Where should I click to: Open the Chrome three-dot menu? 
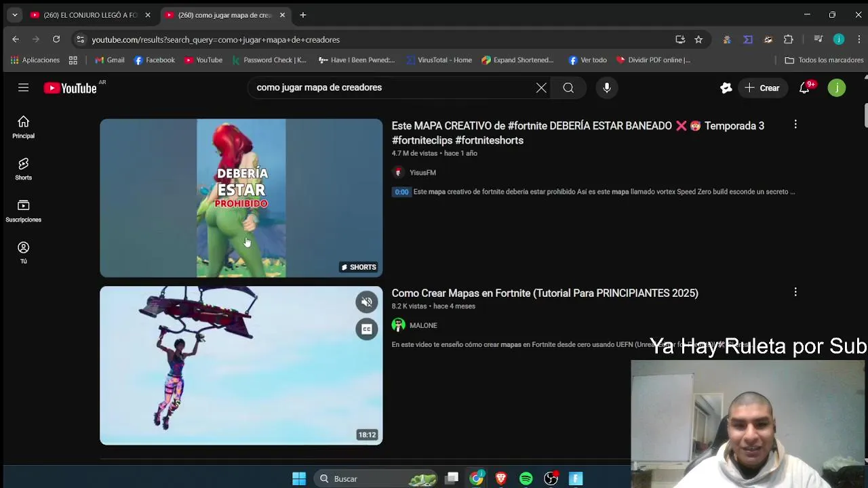point(858,39)
